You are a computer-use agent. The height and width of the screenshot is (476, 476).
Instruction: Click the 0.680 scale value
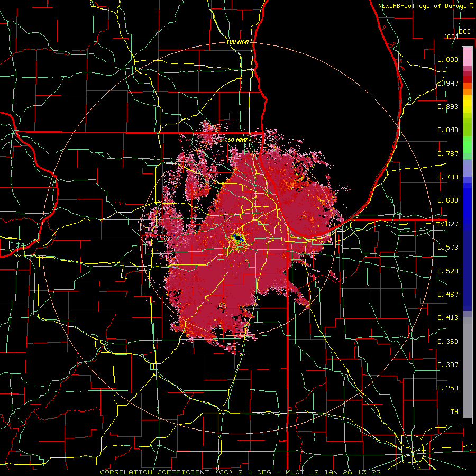[x=448, y=200]
